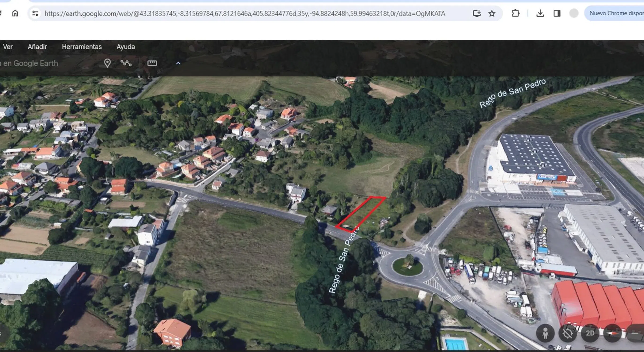Click the Google Earth search field

(x=30, y=63)
